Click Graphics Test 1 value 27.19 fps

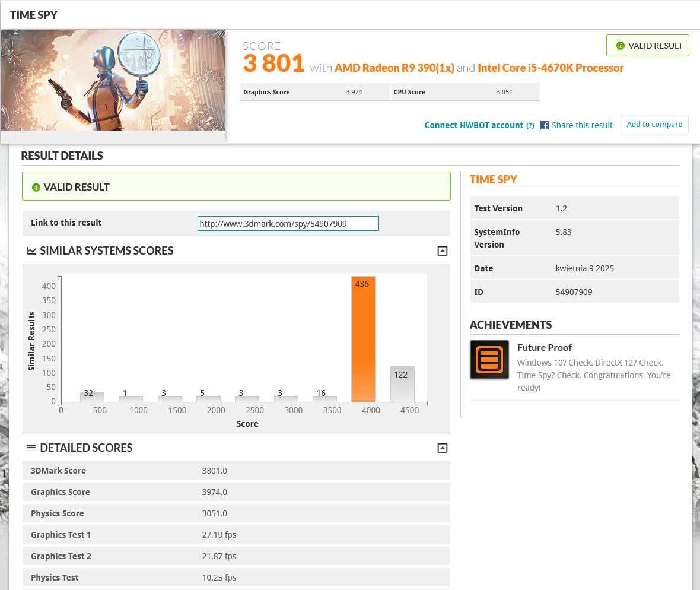pyautogui.click(x=219, y=535)
